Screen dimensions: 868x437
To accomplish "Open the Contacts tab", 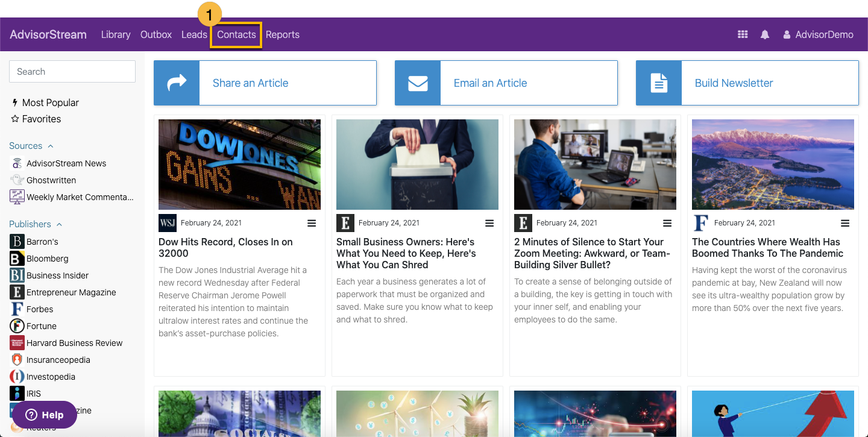I will (236, 34).
